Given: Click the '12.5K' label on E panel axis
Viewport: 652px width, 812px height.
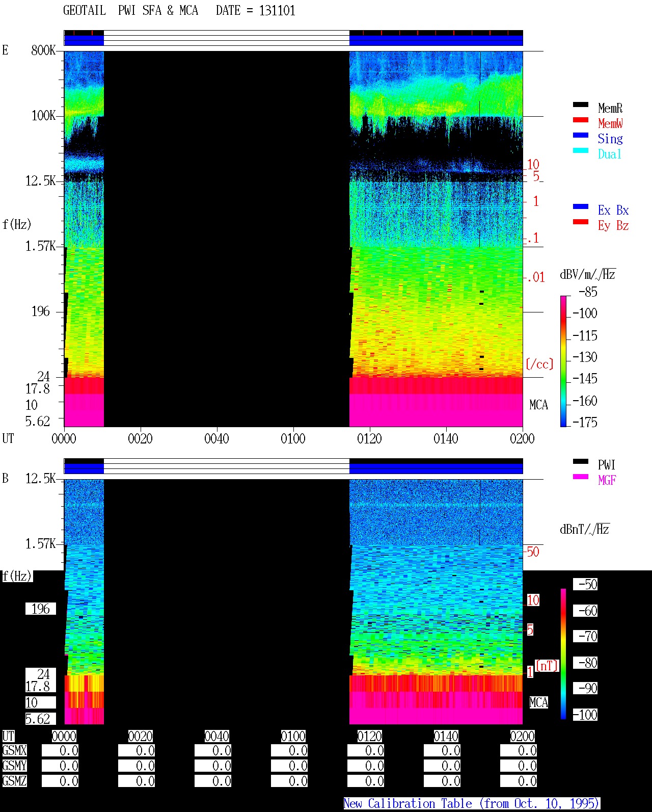Looking at the screenshot, I should click(41, 180).
